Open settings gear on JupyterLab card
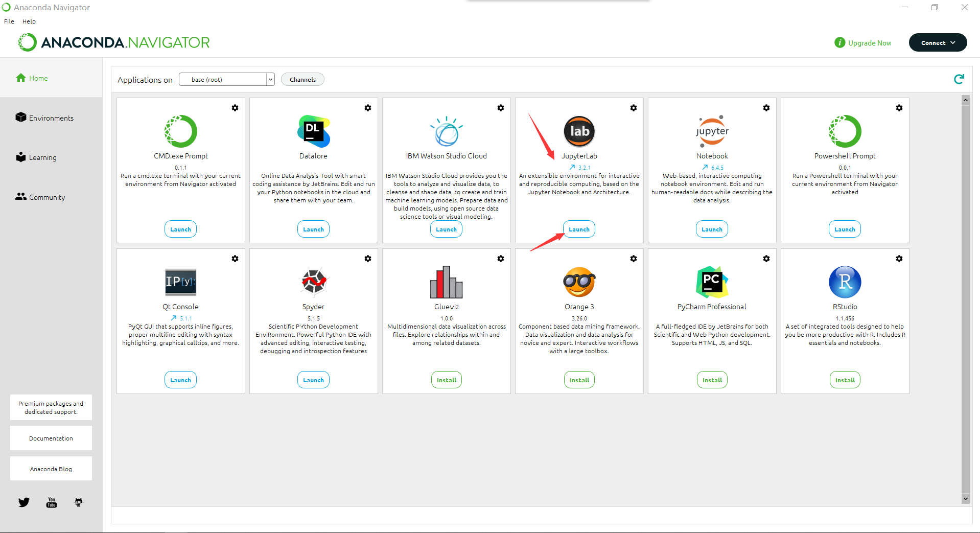 (x=634, y=108)
